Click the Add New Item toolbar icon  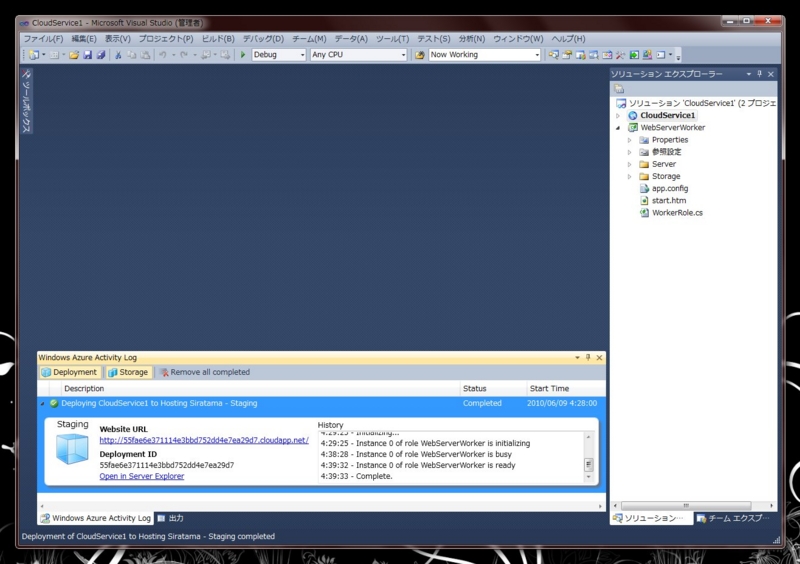54,55
